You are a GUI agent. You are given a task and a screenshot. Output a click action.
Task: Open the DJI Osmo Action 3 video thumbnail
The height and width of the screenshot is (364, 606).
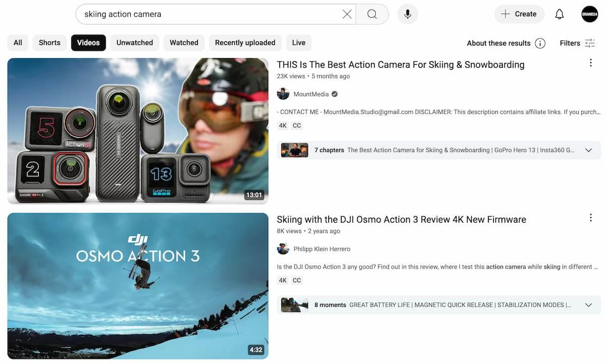pos(137,286)
